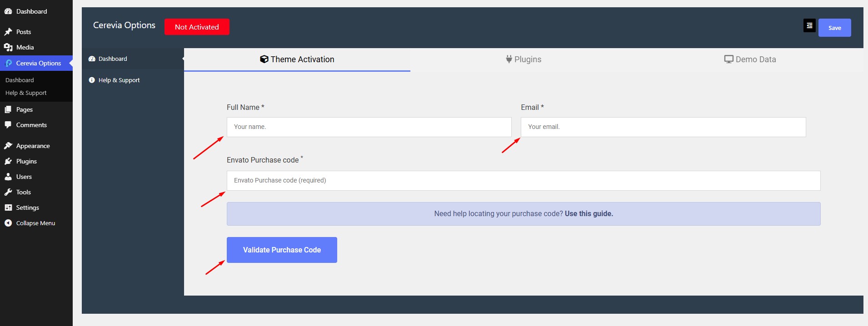Click the Validate Purchase Code button

point(282,250)
